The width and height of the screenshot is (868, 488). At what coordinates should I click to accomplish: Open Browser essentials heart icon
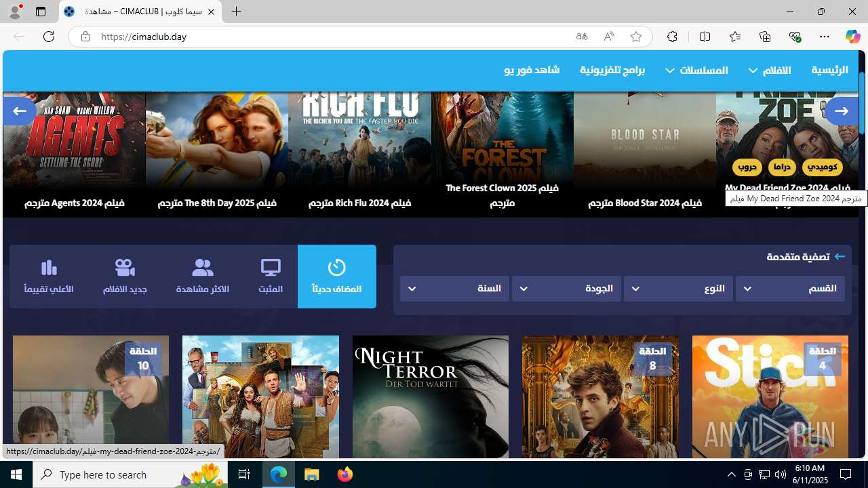[x=795, y=37]
